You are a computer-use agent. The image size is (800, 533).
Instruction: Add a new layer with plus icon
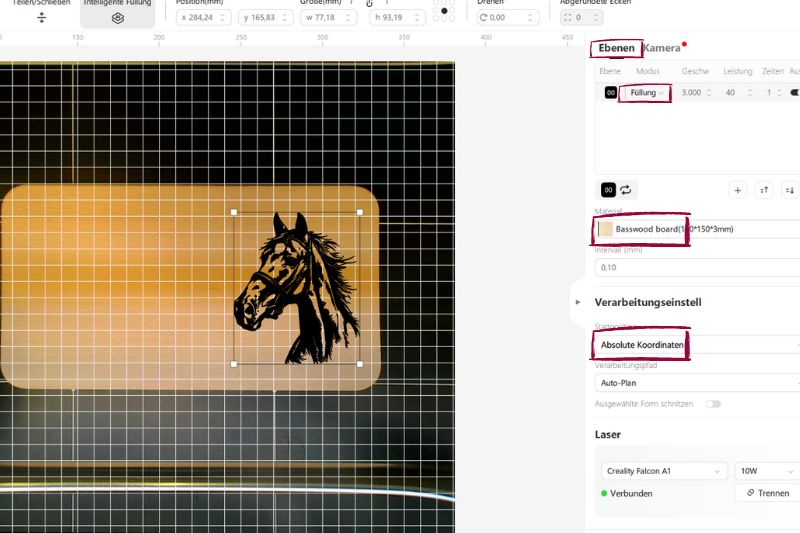(738, 190)
